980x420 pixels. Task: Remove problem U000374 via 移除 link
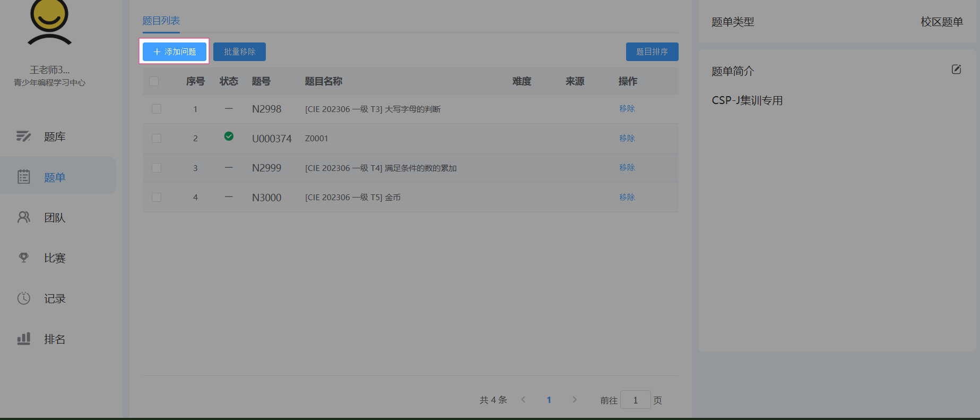(x=627, y=138)
